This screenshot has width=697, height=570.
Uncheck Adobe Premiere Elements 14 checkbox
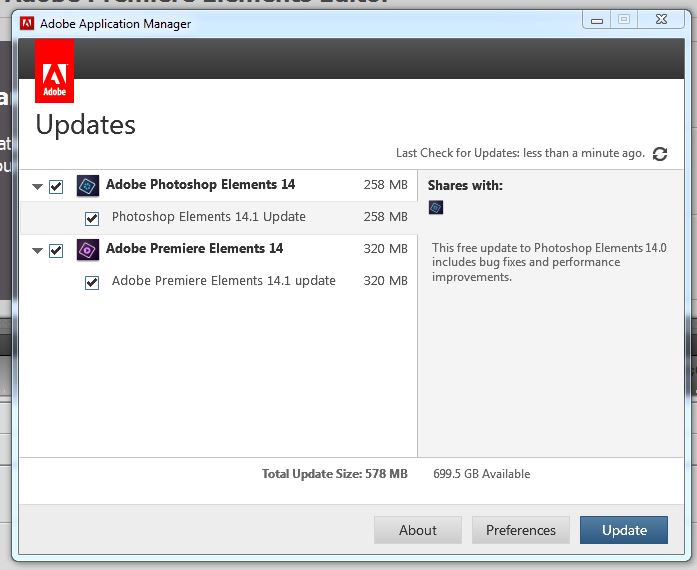[56, 251]
